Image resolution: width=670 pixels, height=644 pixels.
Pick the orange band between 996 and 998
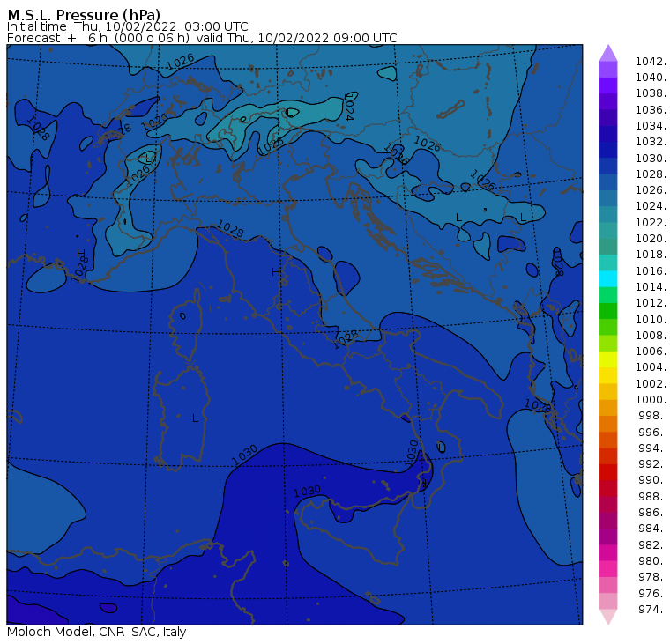click(608, 424)
